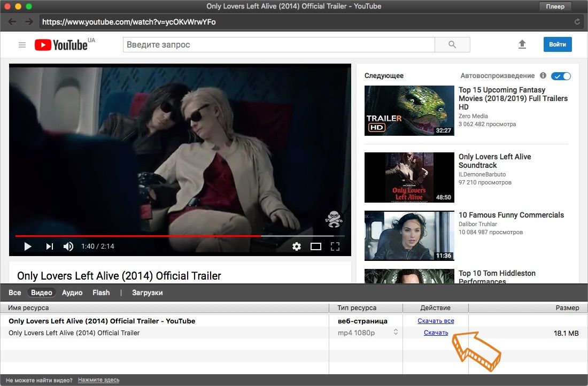The height and width of the screenshot is (386, 588).
Task: Select the Аудио tab
Action: coord(72,292)
